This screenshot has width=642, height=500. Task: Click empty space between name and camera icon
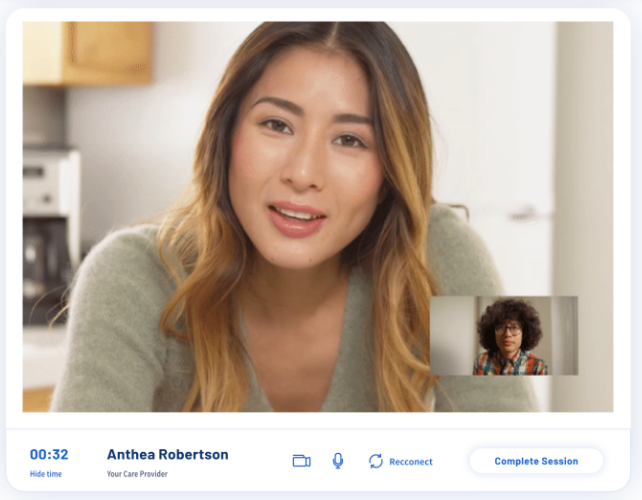260,461
